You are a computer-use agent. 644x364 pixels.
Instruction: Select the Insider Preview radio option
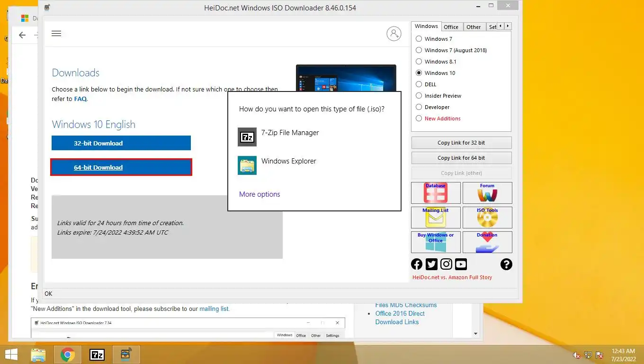point(419,96)
